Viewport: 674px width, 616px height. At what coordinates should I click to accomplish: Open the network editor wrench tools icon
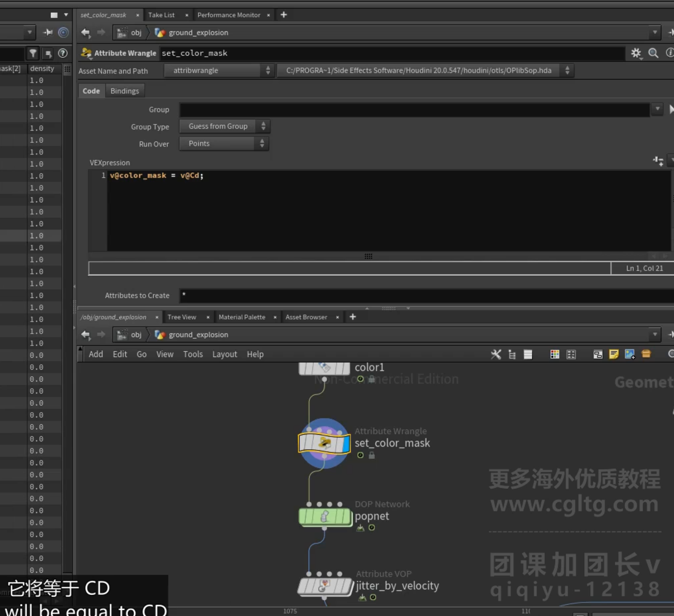click(496, 354)
